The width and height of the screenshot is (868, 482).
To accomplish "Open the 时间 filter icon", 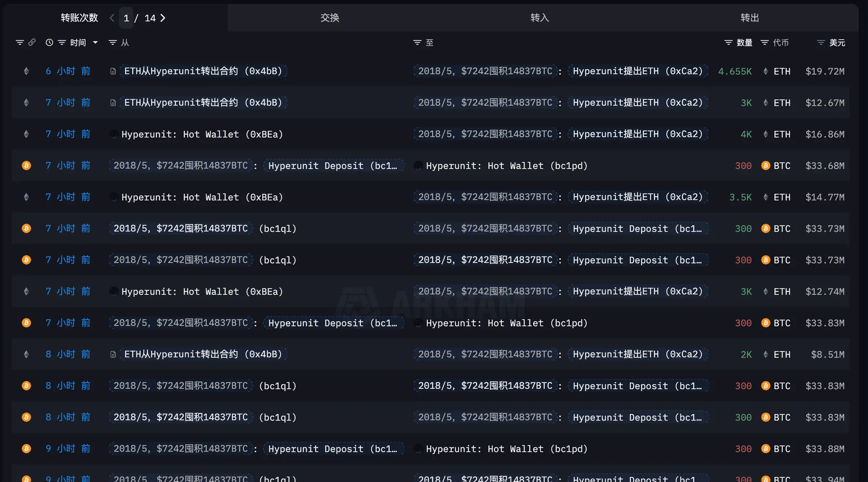I will click(62, 42).
